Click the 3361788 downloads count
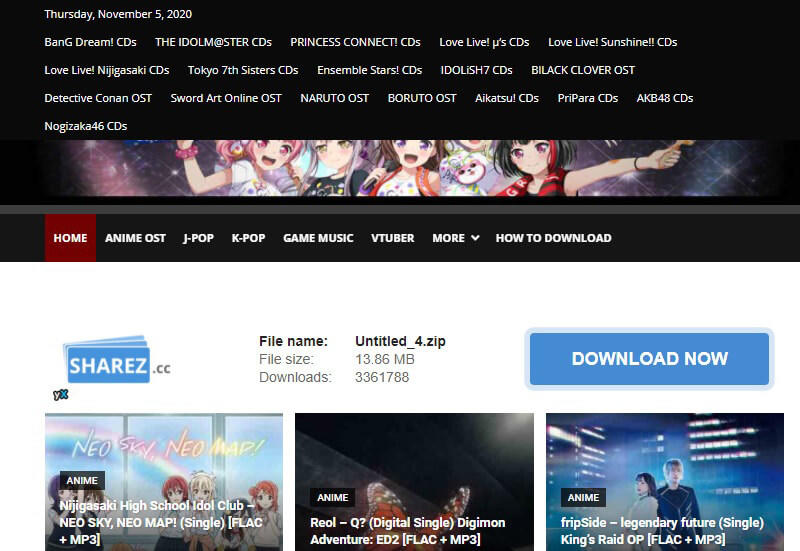Screen dimensions: 800x551 [x=382, y=377]
